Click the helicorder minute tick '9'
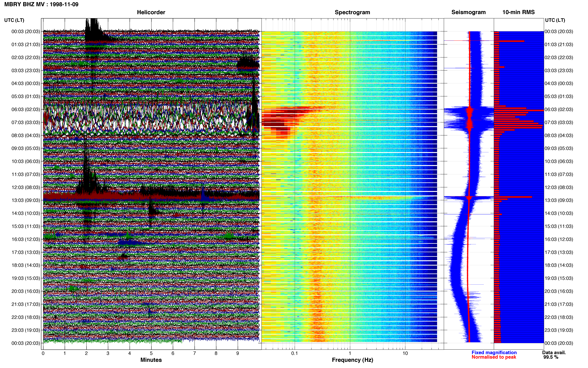 tap(238, 353)
